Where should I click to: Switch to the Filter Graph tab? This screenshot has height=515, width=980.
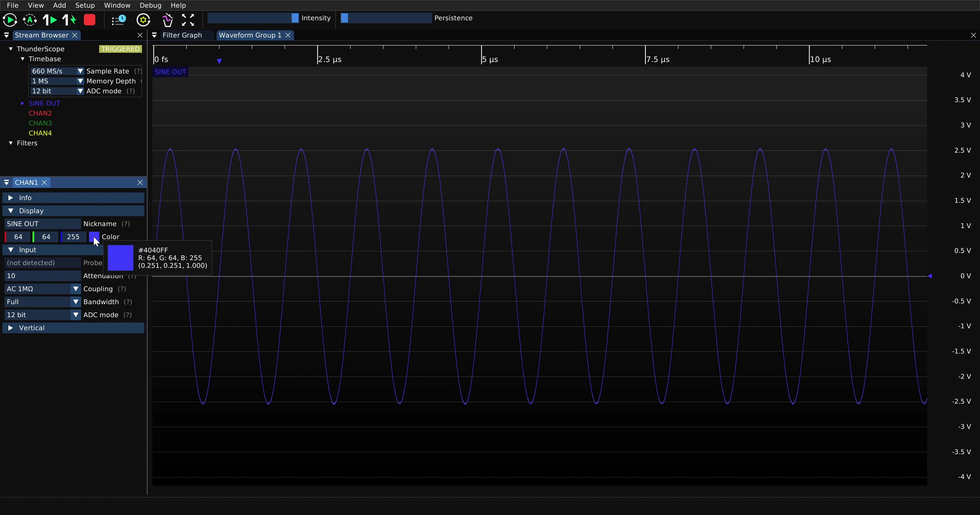[x=182, y=35]
